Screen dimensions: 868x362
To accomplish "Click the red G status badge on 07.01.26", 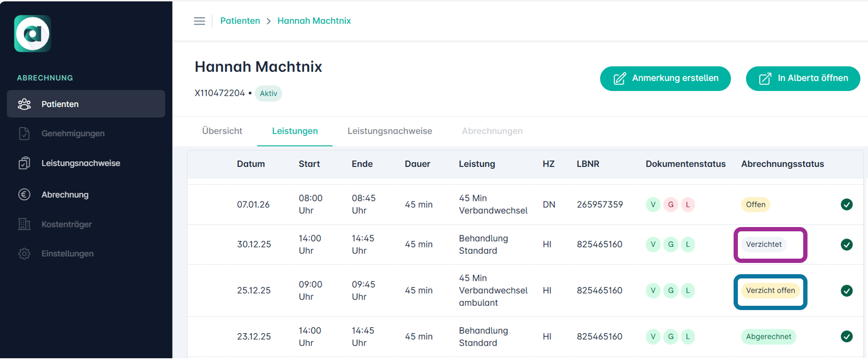I will pos(670,205).
